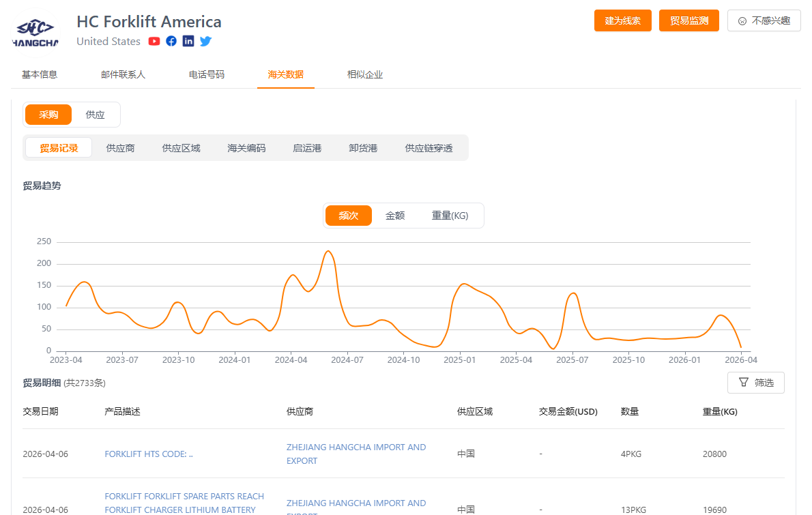Click the 不感兴趣 button

point(764,20)
